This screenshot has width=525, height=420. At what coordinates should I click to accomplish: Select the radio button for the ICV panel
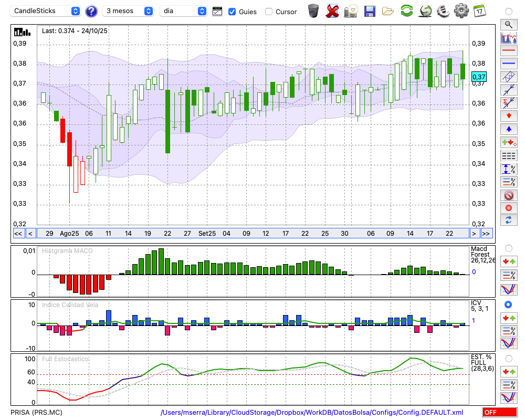509,304
